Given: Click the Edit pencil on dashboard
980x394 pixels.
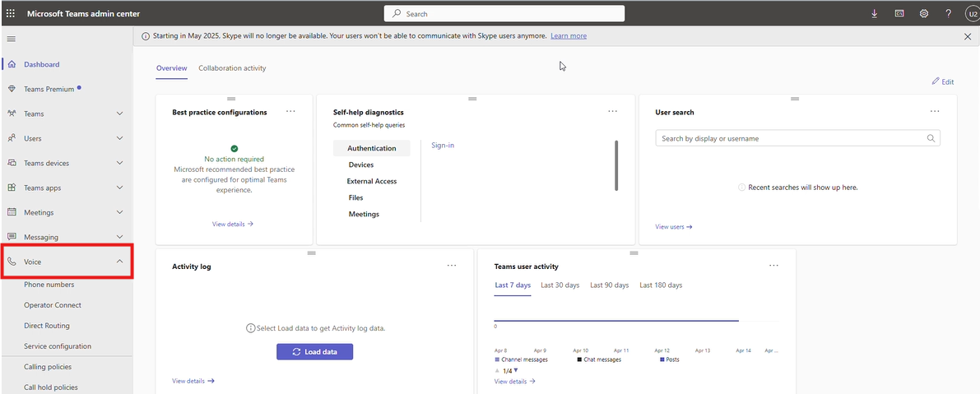Looking at the screenshot, I should point(942,81).
